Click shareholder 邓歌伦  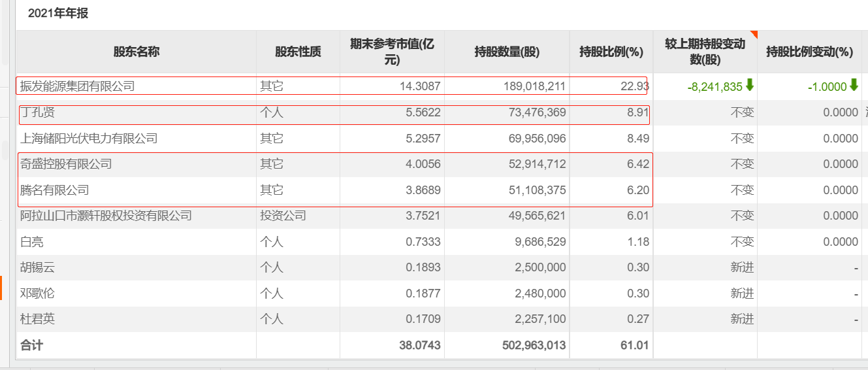point(38,294)
